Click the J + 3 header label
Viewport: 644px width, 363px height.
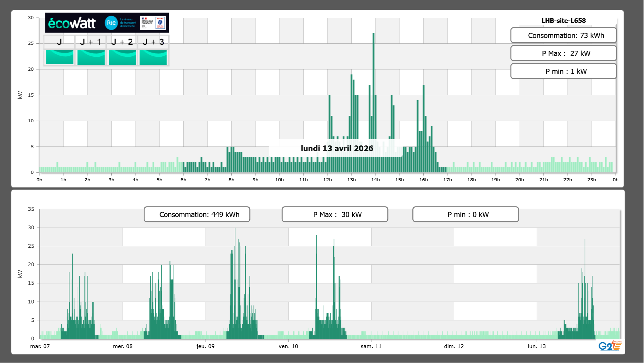pos(153,42)
